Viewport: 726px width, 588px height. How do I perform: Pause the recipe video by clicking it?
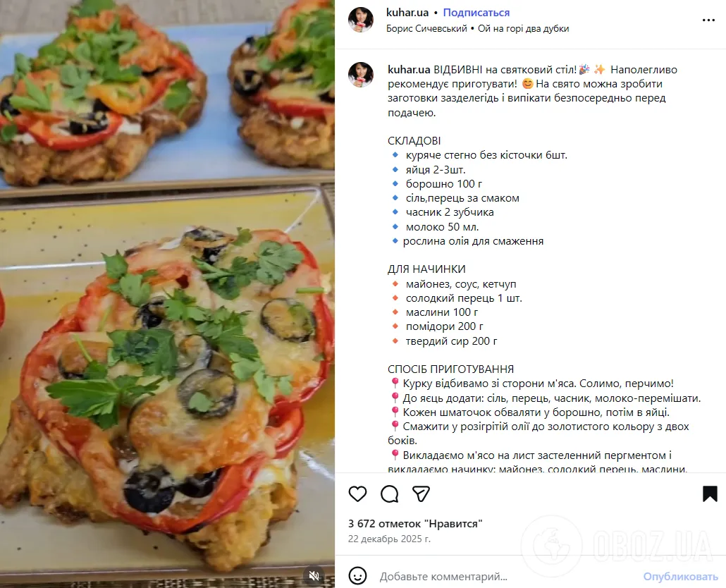[167, 294]
